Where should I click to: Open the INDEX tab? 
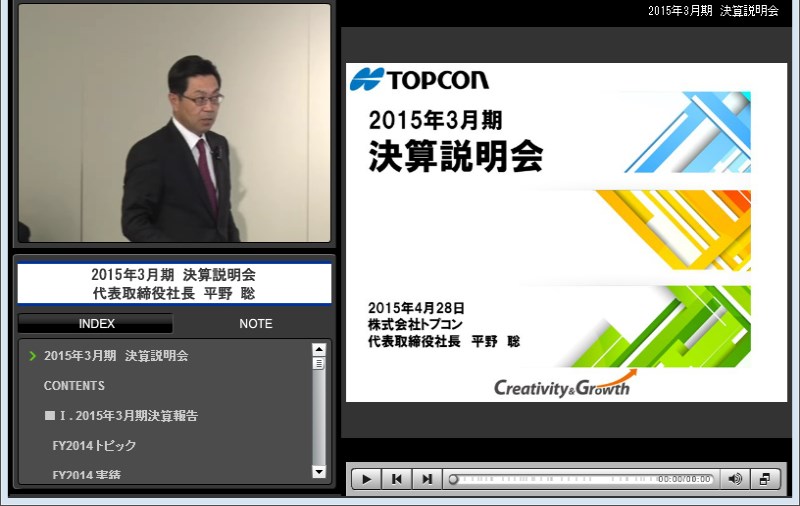[95, 323]
